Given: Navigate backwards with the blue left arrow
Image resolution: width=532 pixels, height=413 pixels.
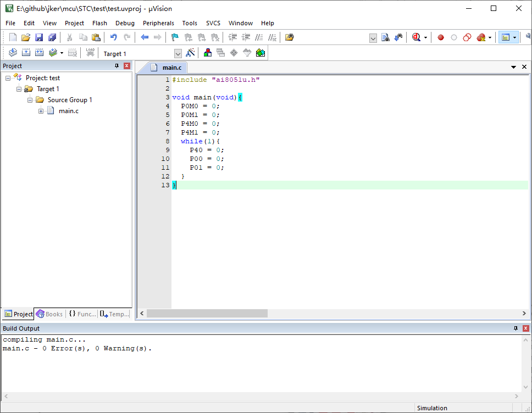Looking at the screenshot, I should pyautogui.click(x=145, y=37).
